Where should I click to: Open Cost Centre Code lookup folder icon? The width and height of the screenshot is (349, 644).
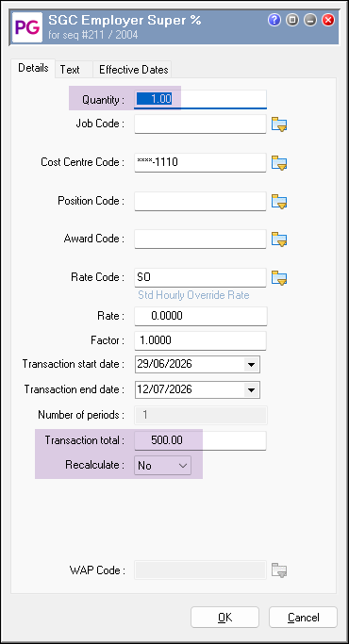pyautogui.click(x=279, y=162)
